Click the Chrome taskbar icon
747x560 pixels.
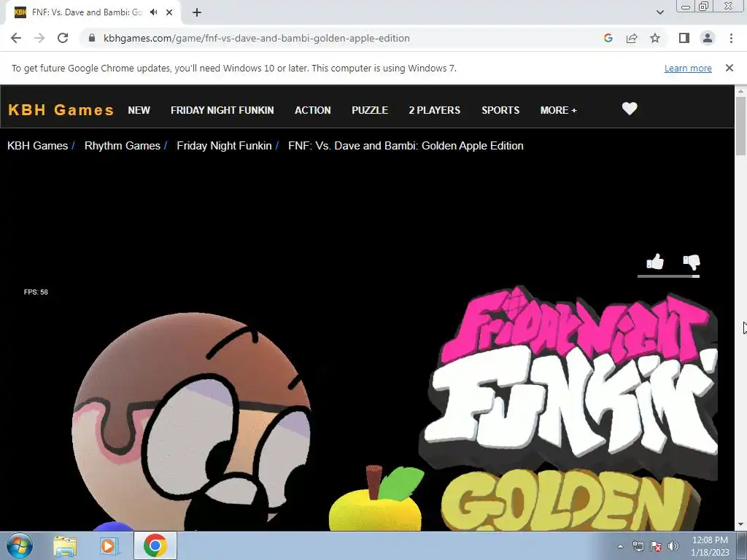[155, 545]
